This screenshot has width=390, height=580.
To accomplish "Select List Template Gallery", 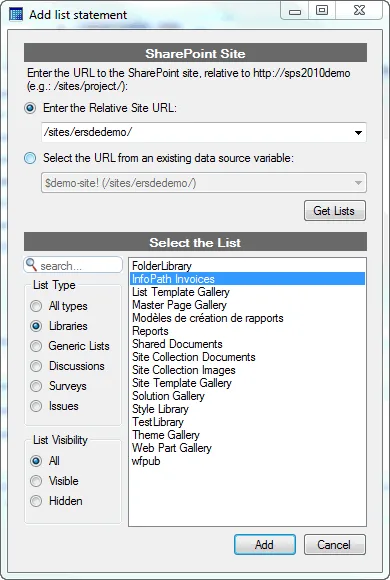I will pos(247,292).
